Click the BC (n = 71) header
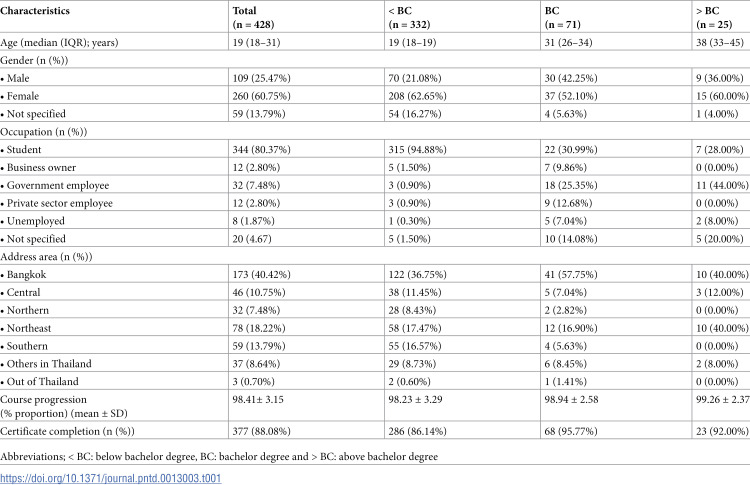The height and width of the screenshot is (485, 750). pyautogui.click(x=562, y=17)
